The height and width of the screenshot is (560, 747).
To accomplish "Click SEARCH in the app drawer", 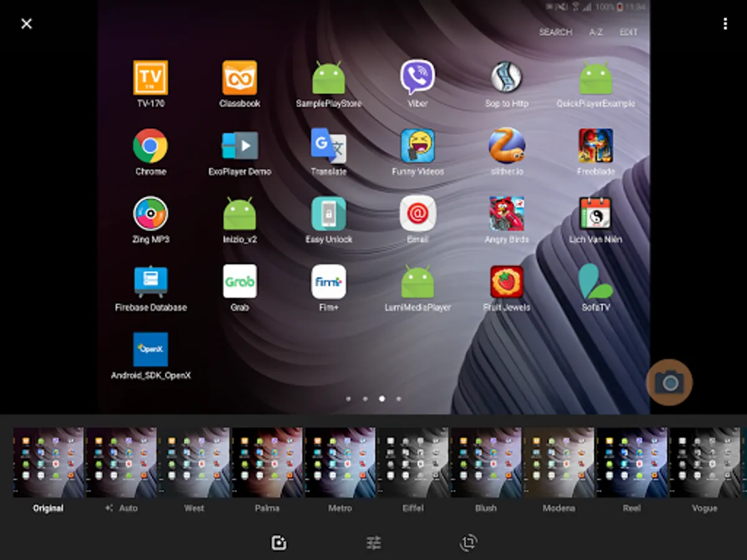I will [555, 32].
